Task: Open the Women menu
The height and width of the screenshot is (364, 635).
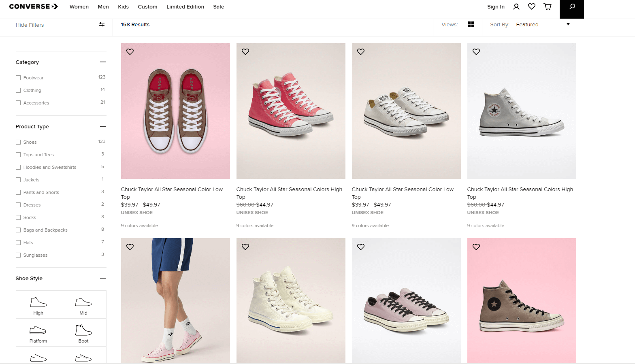Action: [x=79, y=7]
